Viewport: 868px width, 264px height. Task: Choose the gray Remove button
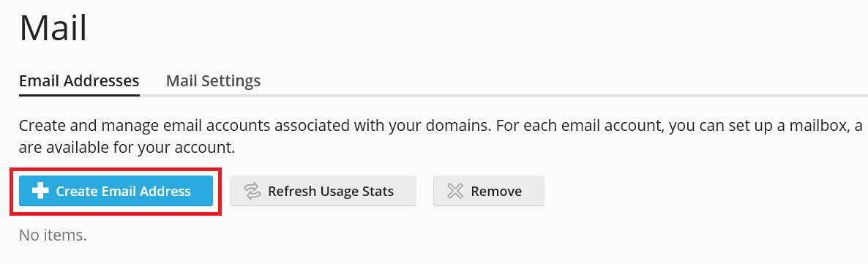[489, 191]
